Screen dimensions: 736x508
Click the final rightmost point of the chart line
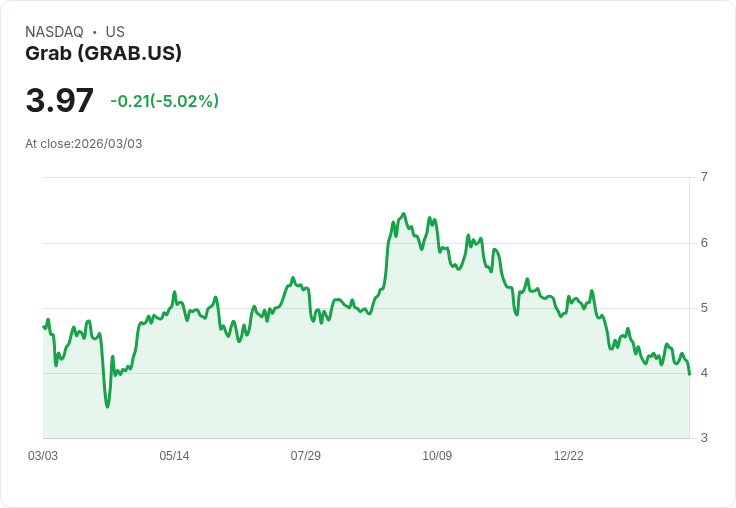pos(690,374)
